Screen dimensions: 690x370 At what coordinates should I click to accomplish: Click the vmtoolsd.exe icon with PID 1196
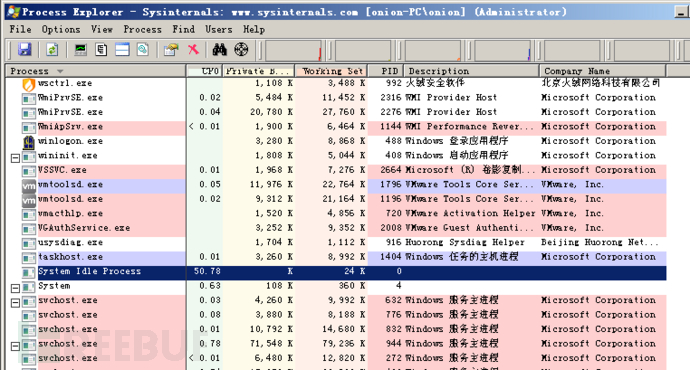pyautogui.click(x=29, y=200)
